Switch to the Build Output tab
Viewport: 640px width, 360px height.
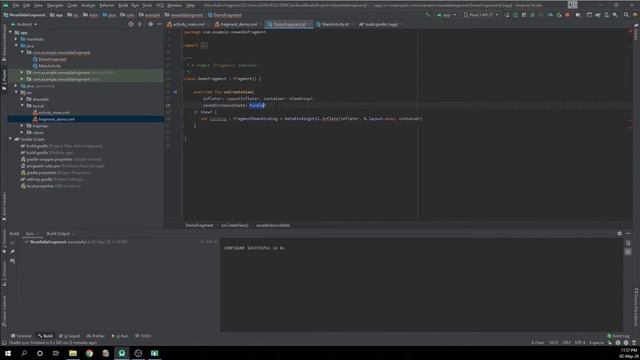point(58,234)
